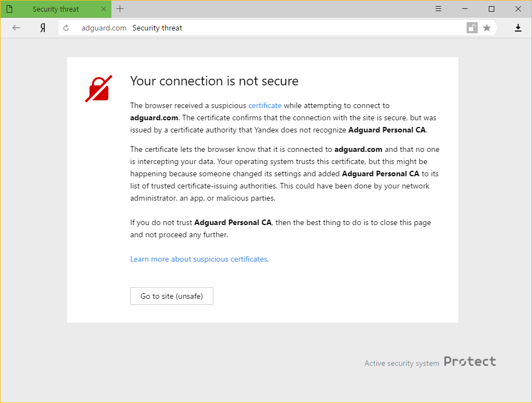This screenshot has width=532, height=403.
Task: Click the Go to site (unsafe) button
Action: click(x=172, y=296)
